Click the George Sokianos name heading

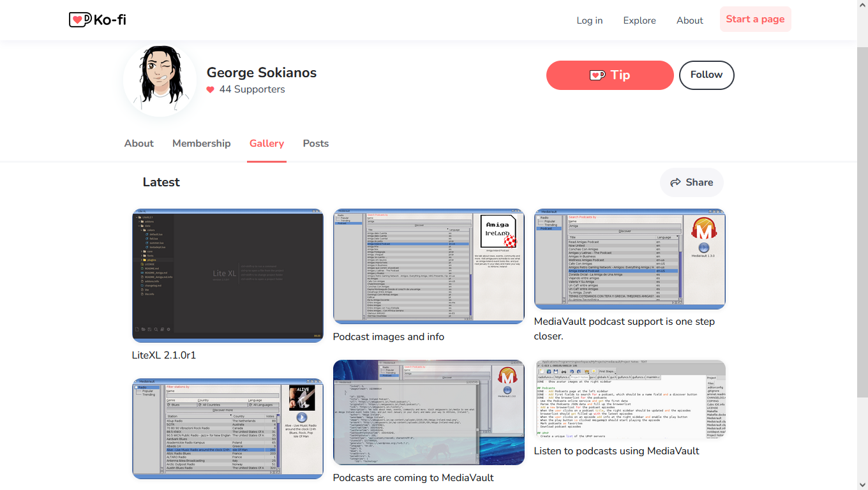[262, 73]
